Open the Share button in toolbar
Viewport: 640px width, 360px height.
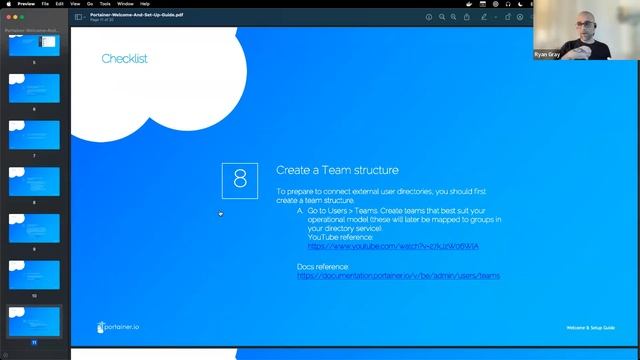pyautogui.click(x=467, y=17)
